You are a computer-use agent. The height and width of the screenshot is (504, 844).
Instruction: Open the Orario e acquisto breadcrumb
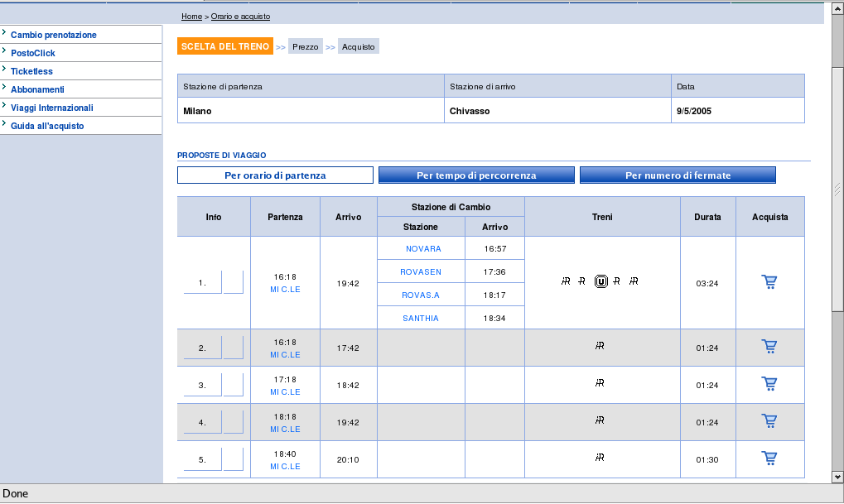pyautogui.click(x=240, y=17)
